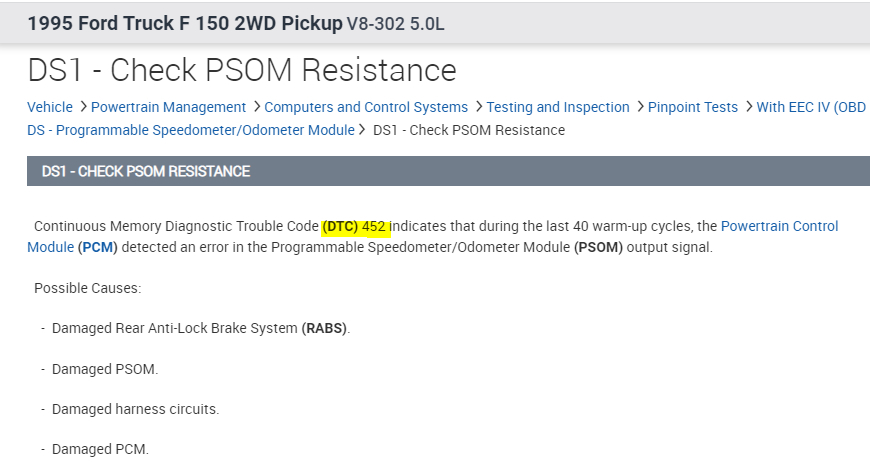Click the chevron right after Vehicle
The height and width of the screenshot is (463, 870).
(x=82, y=107)
